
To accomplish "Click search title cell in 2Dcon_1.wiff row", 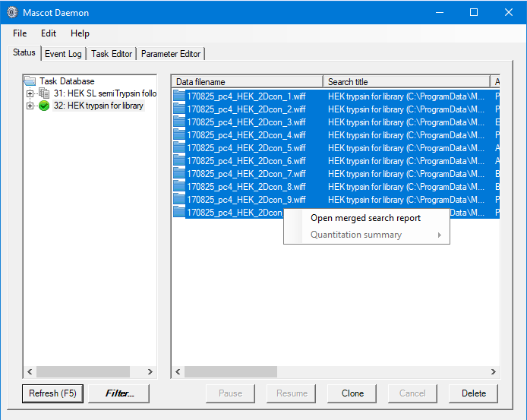I will (x=406, y=96).
